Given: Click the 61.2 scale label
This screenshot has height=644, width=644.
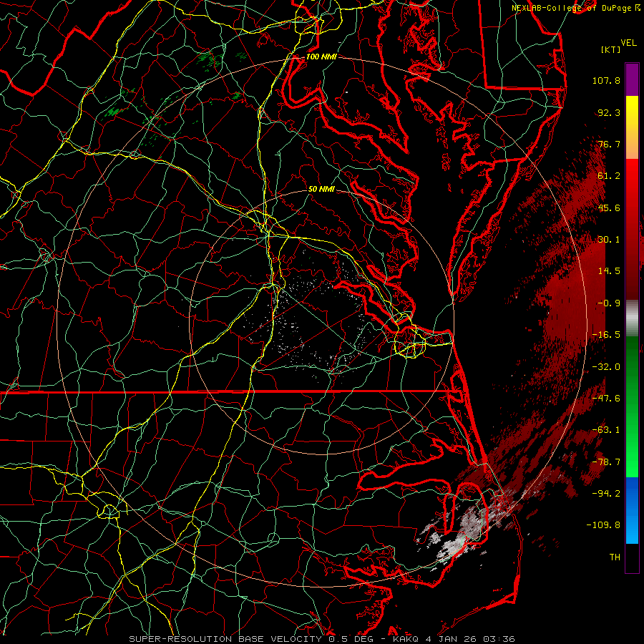Looking at the screenshot, I should [x=609, y=176].
